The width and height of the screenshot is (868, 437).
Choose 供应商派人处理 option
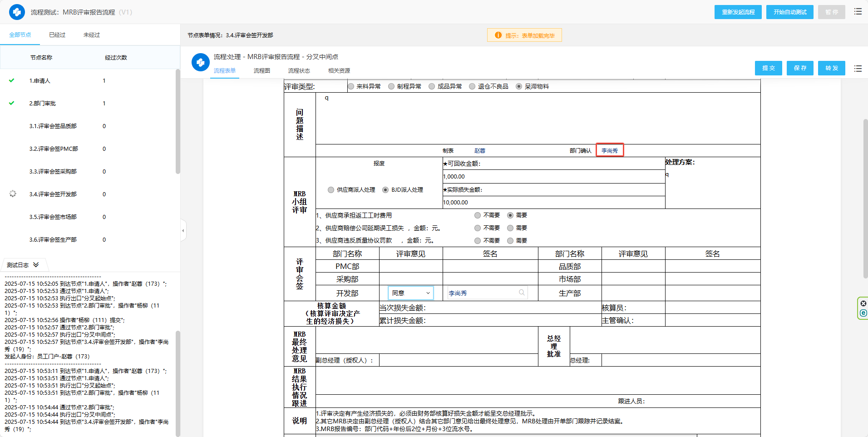331,190
